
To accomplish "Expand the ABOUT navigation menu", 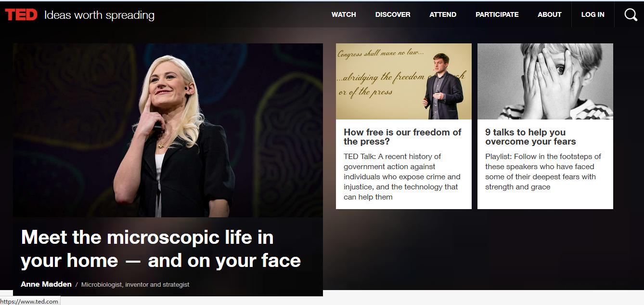I will [x=550, y=14].
